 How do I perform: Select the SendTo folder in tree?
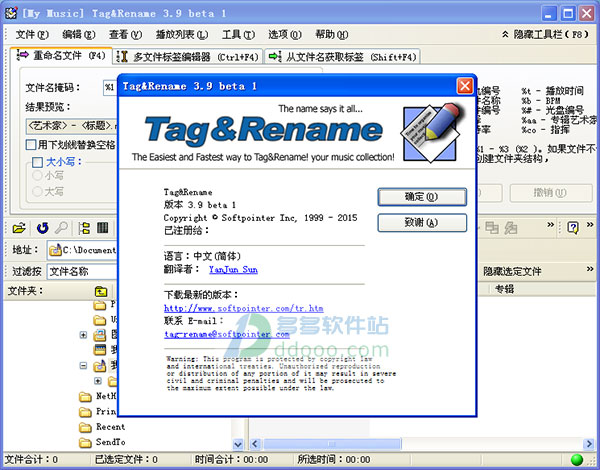(111, 442)
